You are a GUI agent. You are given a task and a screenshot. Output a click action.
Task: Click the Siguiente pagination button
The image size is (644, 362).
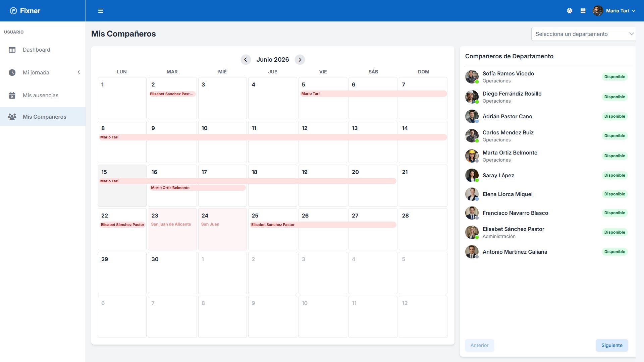click(612, 345)
